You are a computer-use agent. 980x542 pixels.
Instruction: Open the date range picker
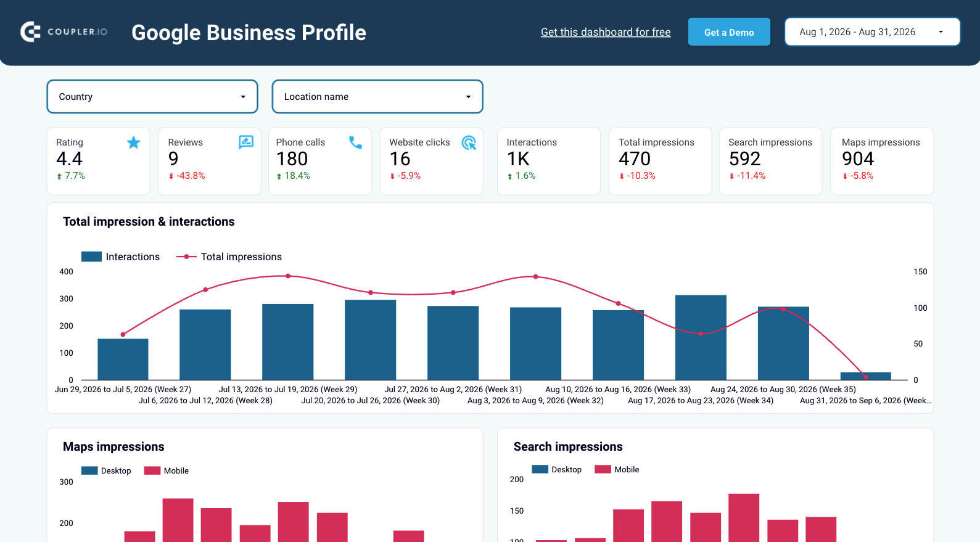coord(872,32)
